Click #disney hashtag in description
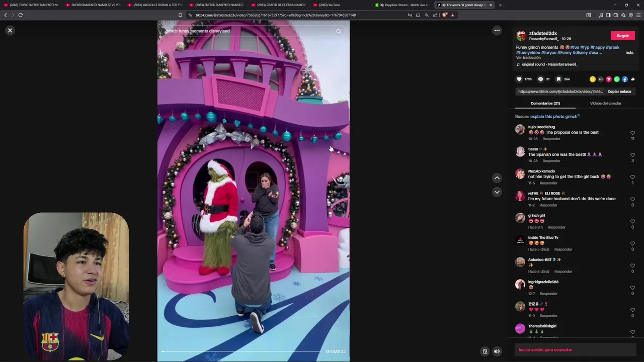This screenshot has width=644, height=362. (x=580, y=52)
